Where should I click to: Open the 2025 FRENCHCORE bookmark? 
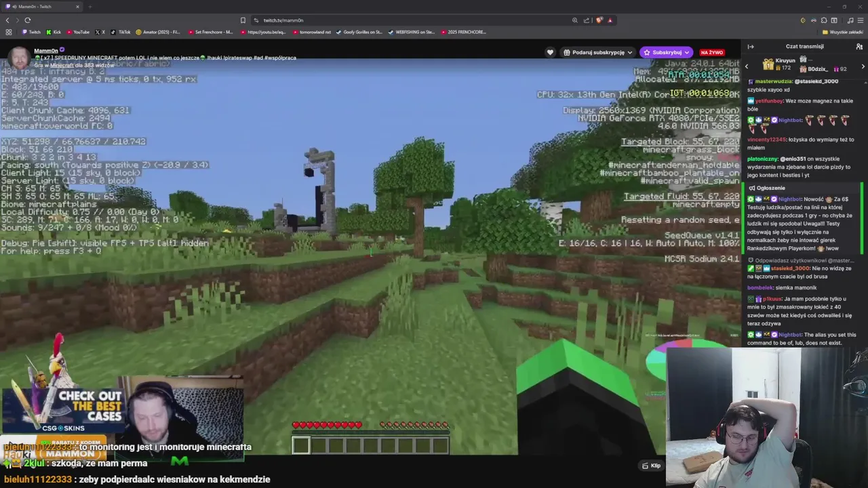(x=463, y=32)
